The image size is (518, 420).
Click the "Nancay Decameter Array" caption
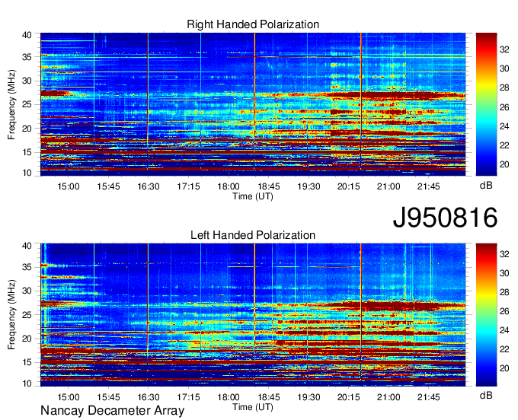tap(112, 411)
